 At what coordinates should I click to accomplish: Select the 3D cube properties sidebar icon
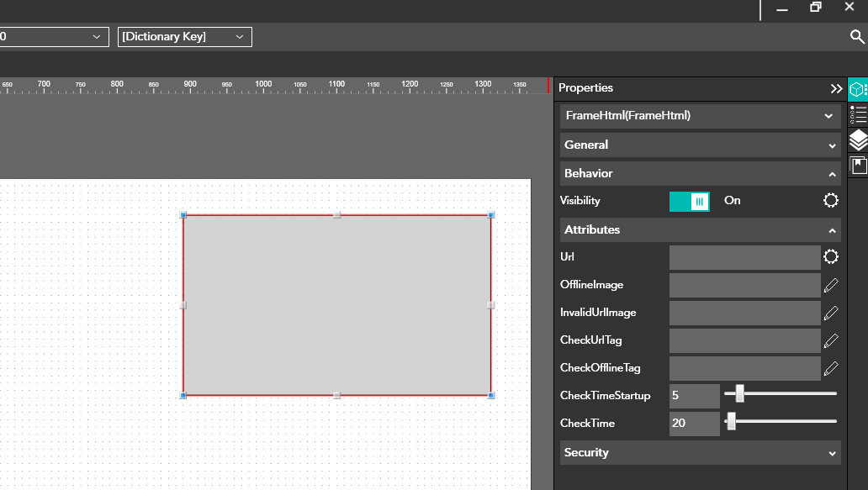click(857, 89)
